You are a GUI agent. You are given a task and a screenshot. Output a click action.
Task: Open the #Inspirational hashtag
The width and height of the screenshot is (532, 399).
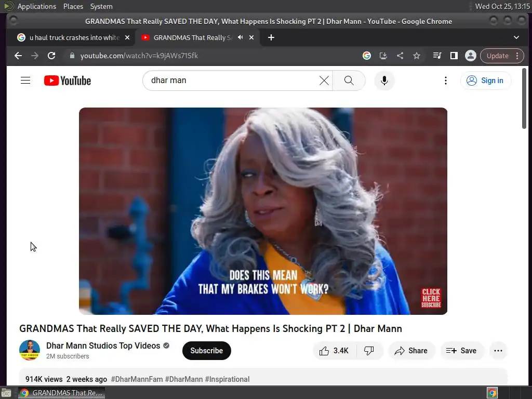(228, 379)
